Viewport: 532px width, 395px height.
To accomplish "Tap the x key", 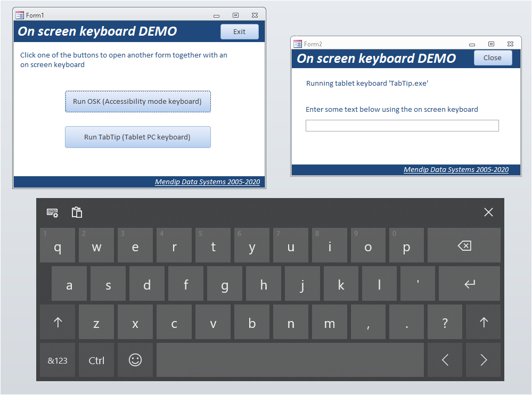I will click(x=135, y=322).
